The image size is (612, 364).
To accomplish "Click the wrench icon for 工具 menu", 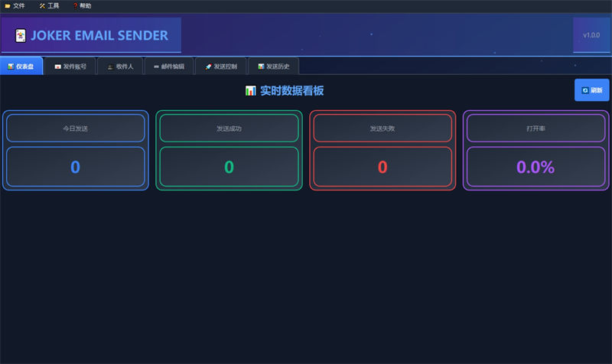I will click(x=42, y=5).
